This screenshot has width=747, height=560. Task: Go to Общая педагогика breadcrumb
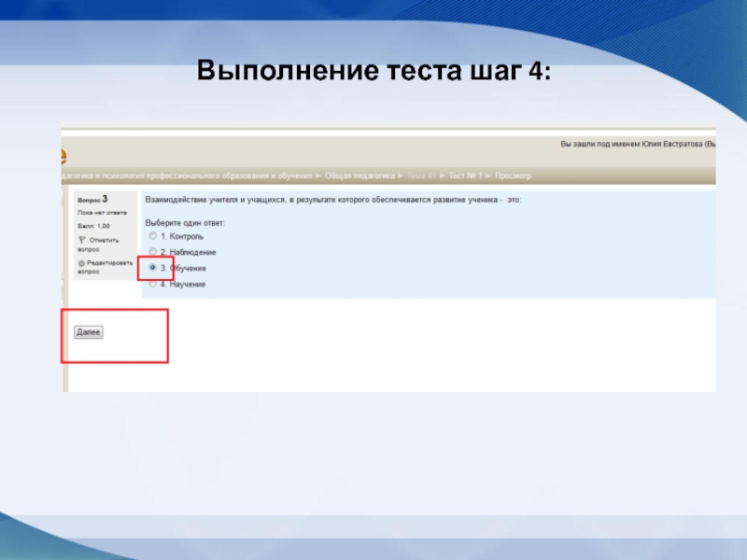pos(359,175)
